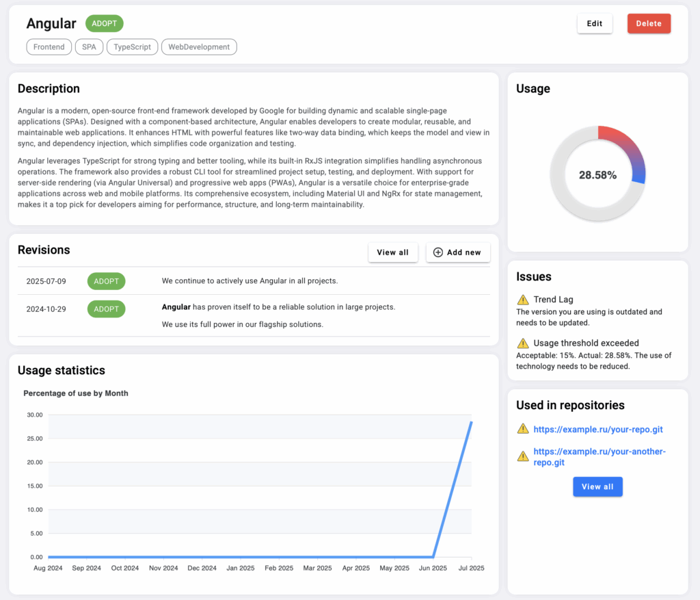700x600 pixels.
Task: View all repositories using Angular
Action: click(597, 486)
